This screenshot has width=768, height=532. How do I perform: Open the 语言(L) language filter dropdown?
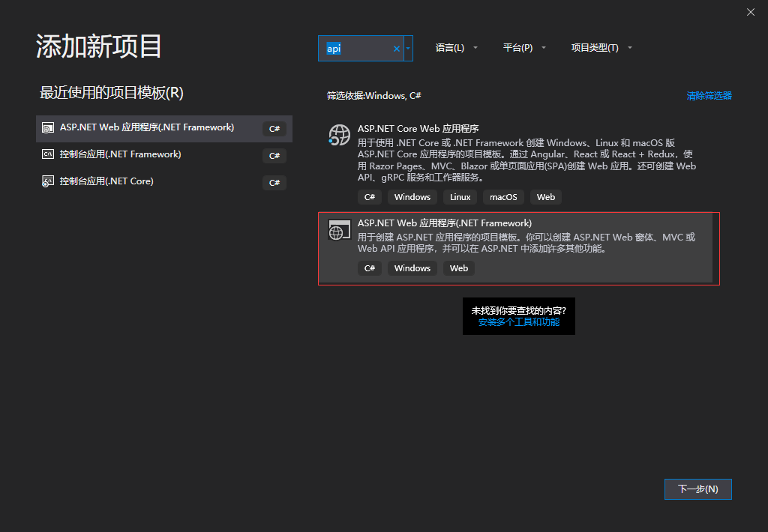pos(456,47)
